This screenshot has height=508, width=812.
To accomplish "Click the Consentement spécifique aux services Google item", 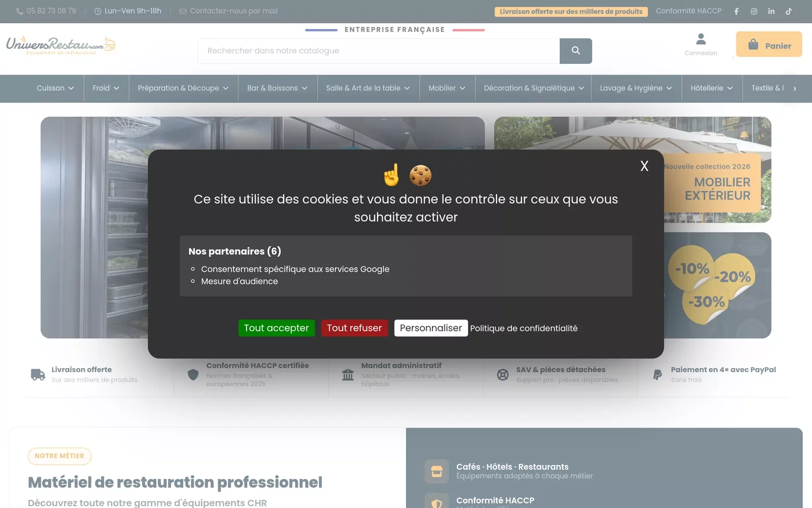I will tap(295, 269).
